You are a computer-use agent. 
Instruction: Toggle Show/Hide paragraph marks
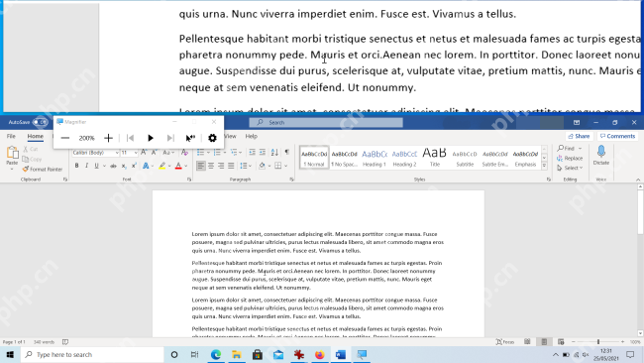click(x=287, y=152)
